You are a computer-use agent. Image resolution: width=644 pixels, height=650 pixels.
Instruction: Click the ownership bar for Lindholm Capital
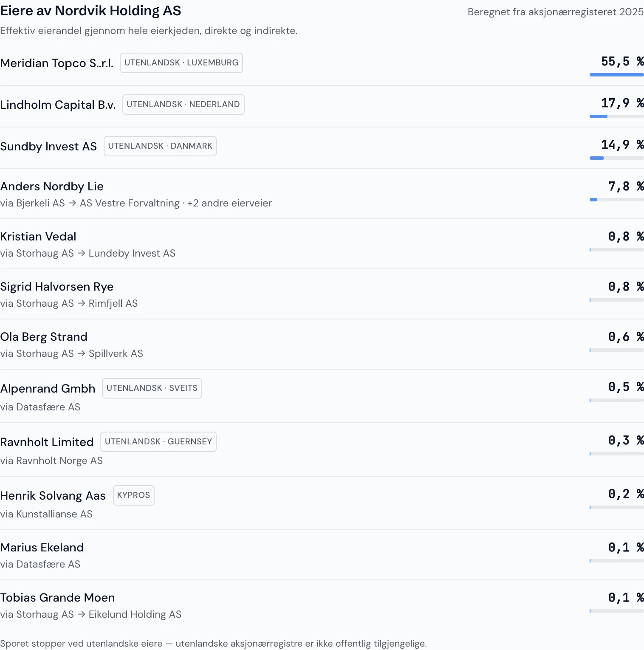(x=617, y=116)
